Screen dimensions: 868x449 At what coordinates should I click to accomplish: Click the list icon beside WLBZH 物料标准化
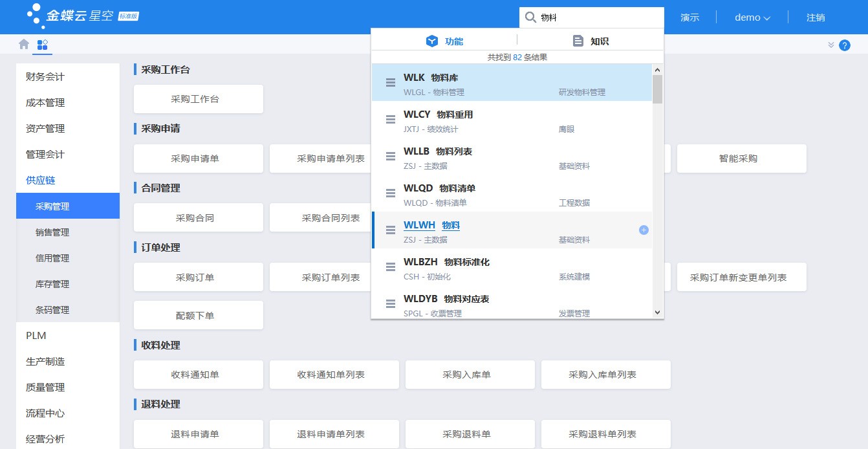[x=391, y=267]
